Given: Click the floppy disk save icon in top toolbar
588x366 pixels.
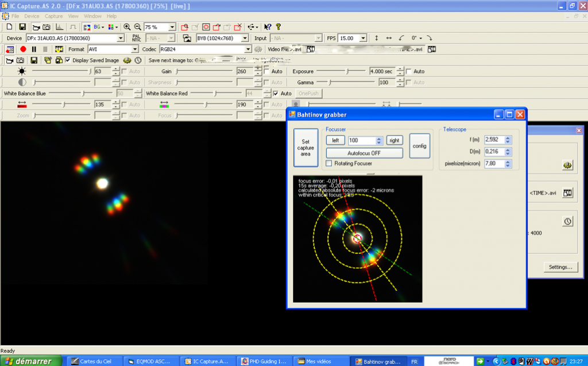Looking at the screenshot, I should [22, 27].
